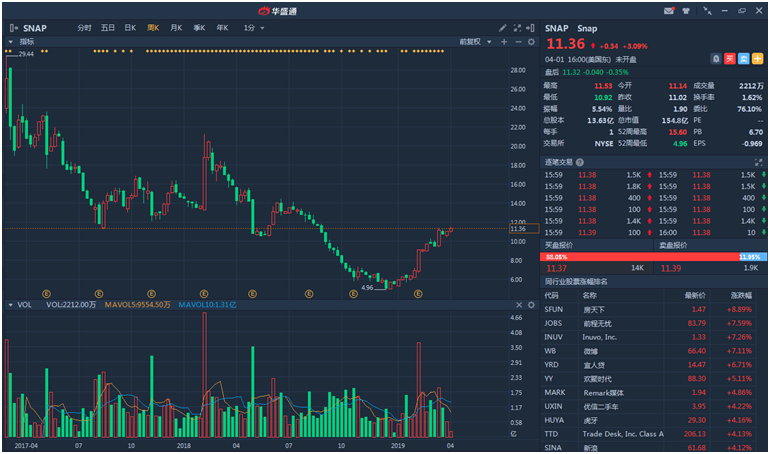Switch chart to 季K view
Image resolution: width=770 pixels, height=454 pixels.
click(x=199, y=28)
